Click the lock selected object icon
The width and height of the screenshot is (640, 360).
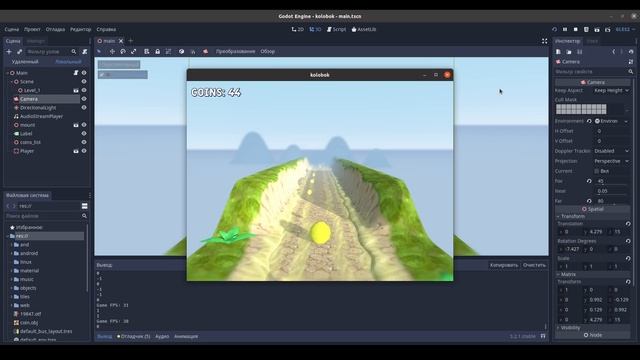[x=158, y=51]
